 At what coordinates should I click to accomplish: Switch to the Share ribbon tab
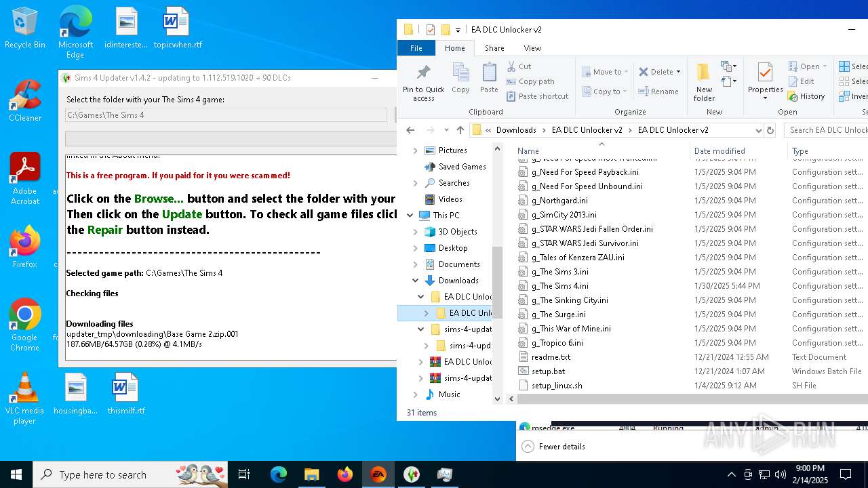coord(494,48)
